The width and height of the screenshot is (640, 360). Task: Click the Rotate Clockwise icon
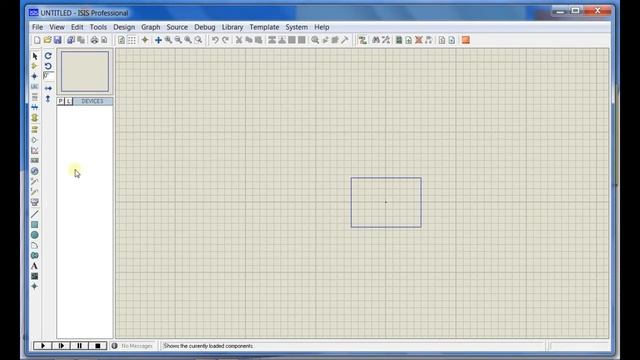coord(48,56)
